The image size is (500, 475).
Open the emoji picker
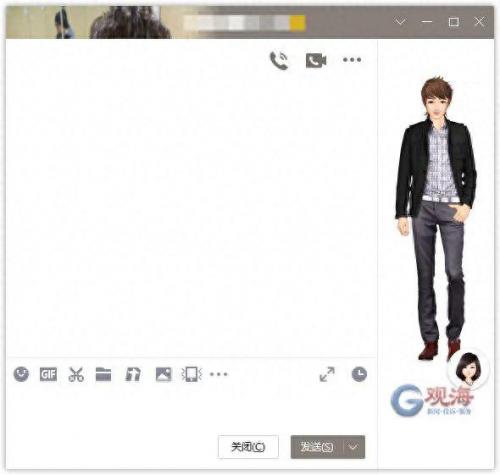21,374
